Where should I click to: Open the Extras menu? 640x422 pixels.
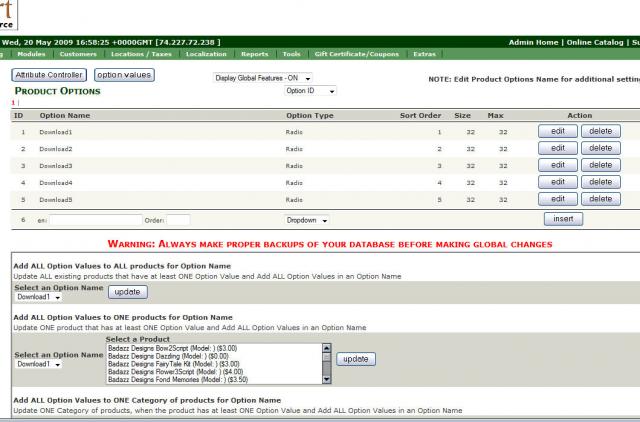tap(424, 54)
